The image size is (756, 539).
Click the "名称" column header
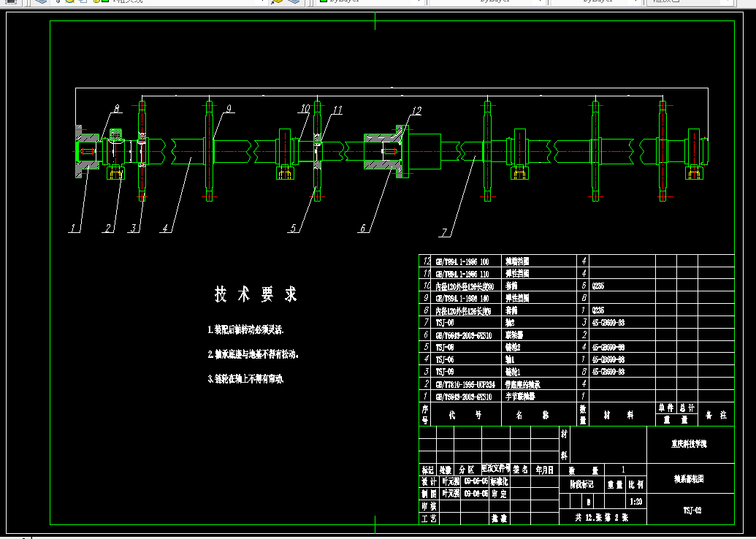[x=532, y=415]
